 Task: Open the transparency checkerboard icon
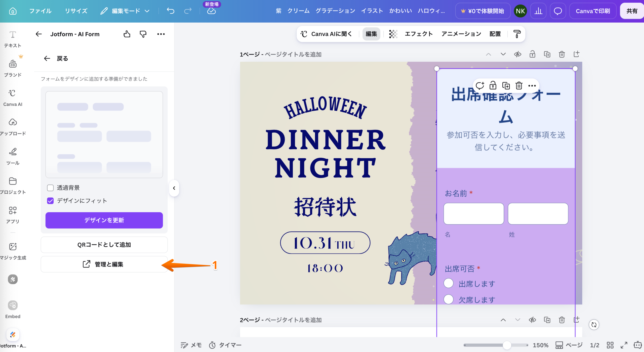pyautogui.click(x=393, y=34)
